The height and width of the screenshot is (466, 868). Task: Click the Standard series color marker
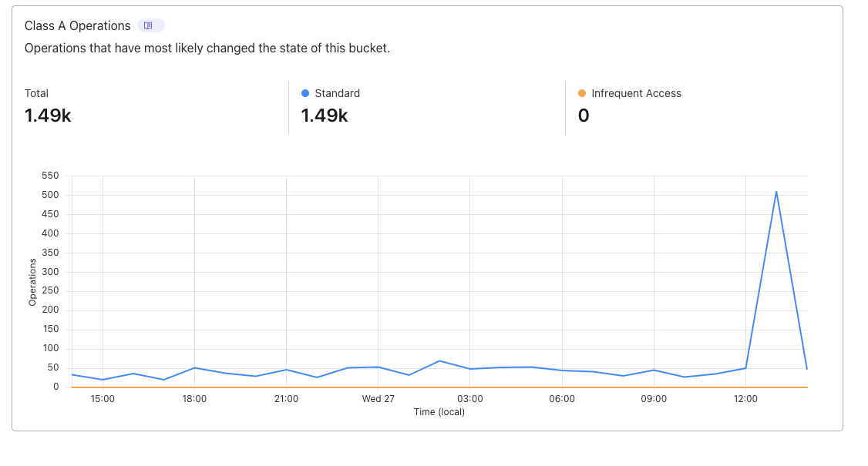(305, 93)
